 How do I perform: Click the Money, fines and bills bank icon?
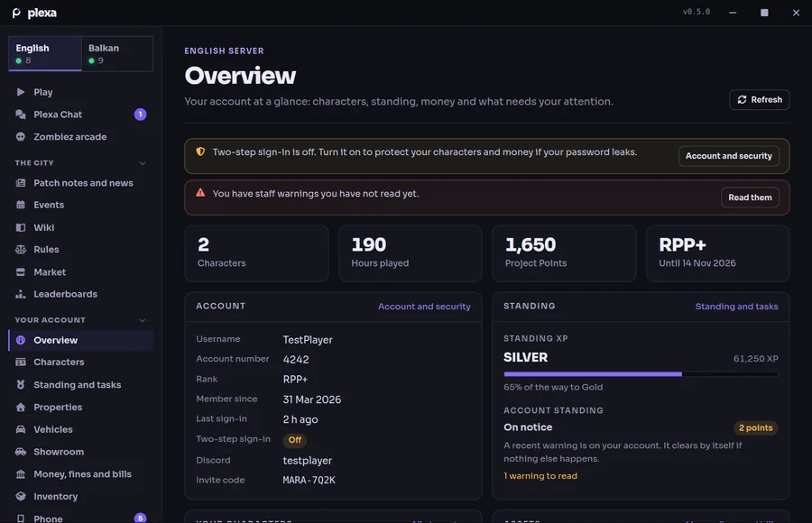(21, 473)
